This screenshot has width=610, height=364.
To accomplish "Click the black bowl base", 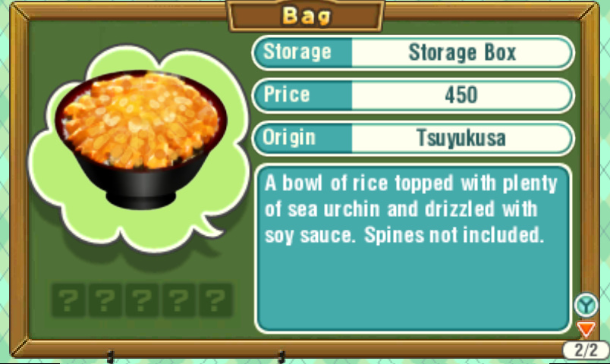I will 141,199.
